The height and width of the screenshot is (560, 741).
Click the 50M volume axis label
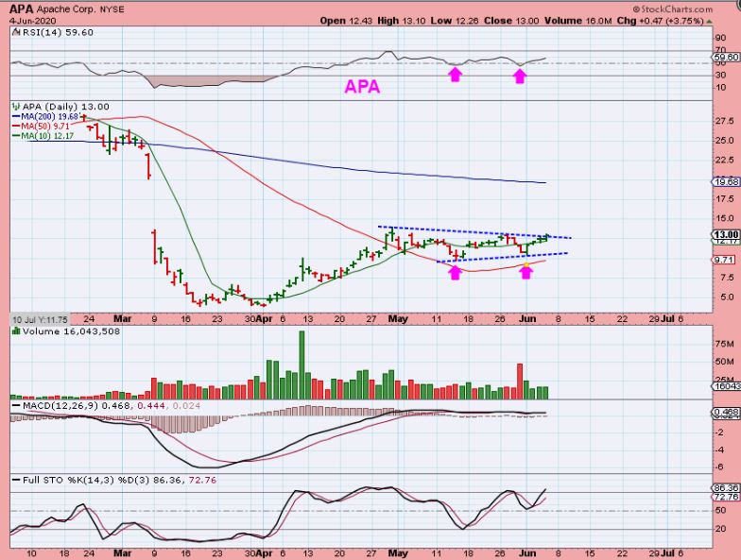[x=725, y=362]
